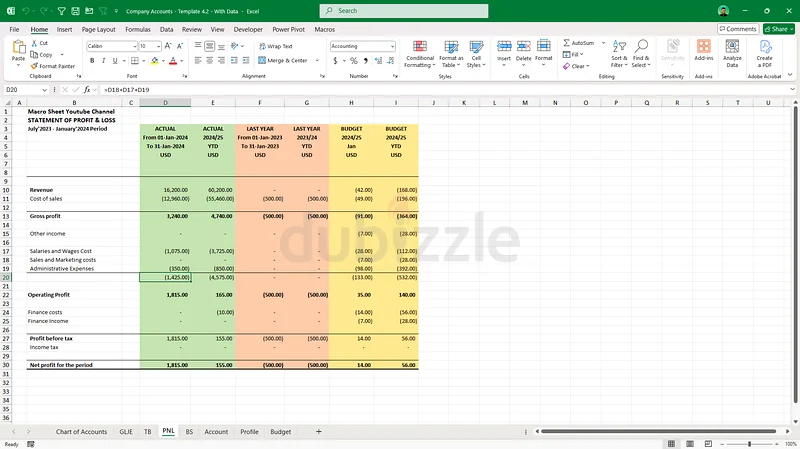Viewport: 800px width, 449px height.
Task: Decrease font size icon
Action: coord(180,46)
